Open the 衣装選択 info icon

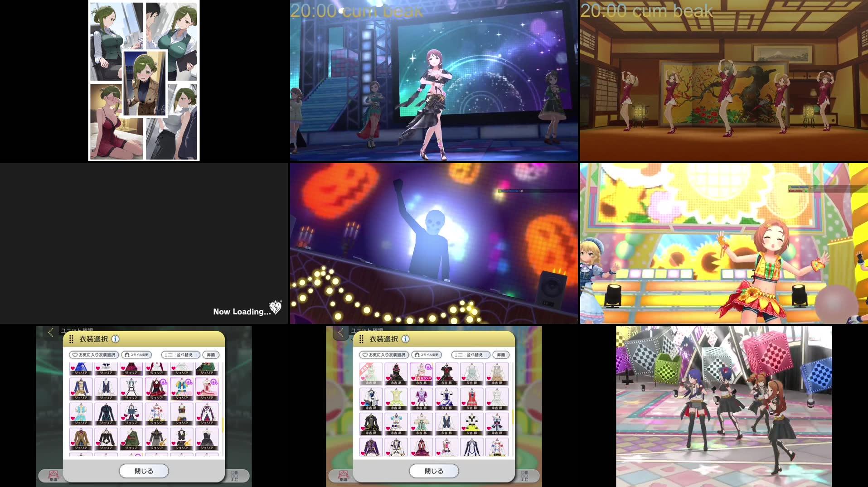[115, 339]
